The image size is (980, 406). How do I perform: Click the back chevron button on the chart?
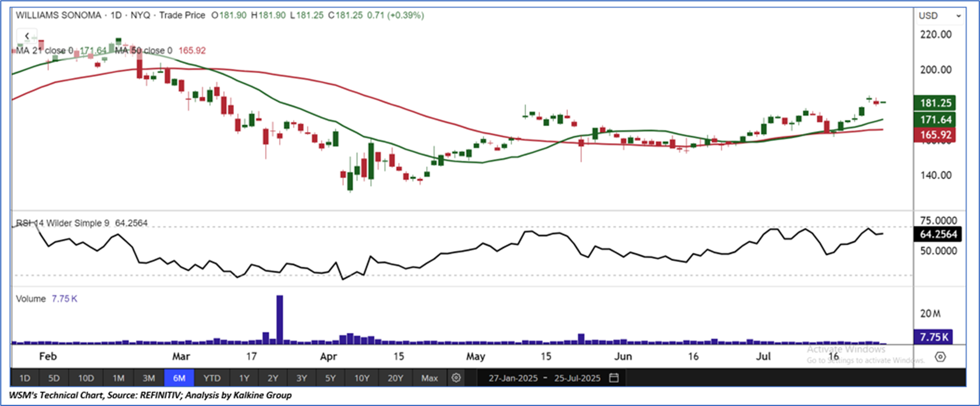point(27,36)
